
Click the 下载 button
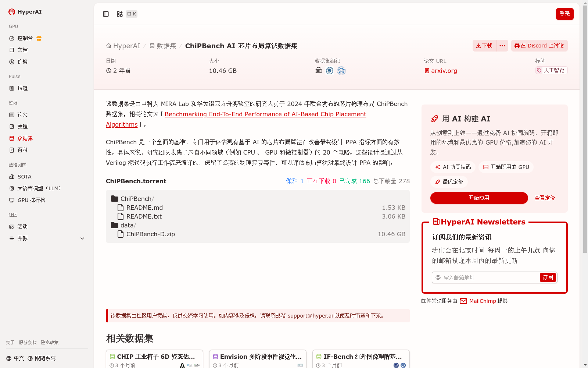pyautogui.click(x=484, y=46)
